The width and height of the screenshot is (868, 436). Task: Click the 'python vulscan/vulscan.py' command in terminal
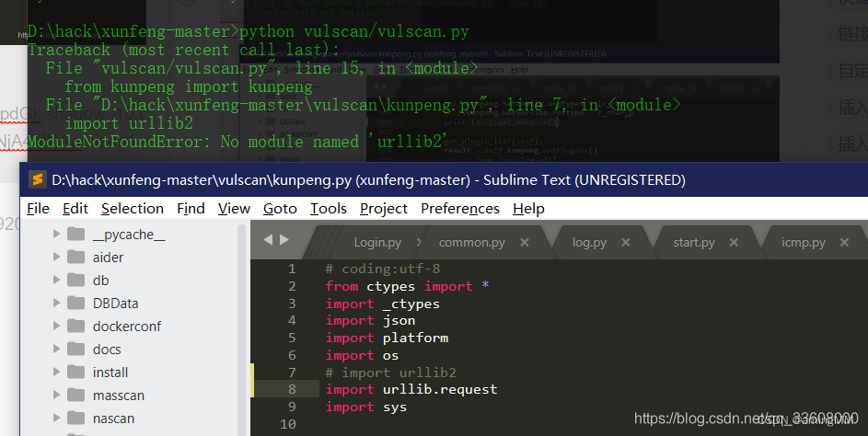tap(353, 31)
